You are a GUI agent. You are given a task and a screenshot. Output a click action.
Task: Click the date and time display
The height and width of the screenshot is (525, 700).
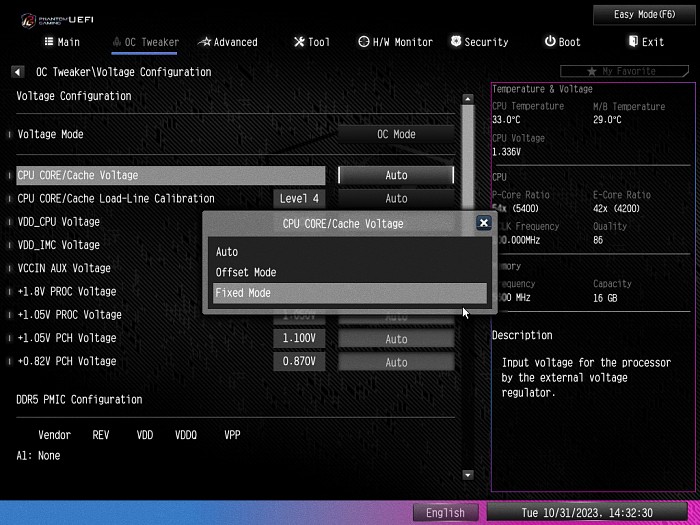click(587, 513)
